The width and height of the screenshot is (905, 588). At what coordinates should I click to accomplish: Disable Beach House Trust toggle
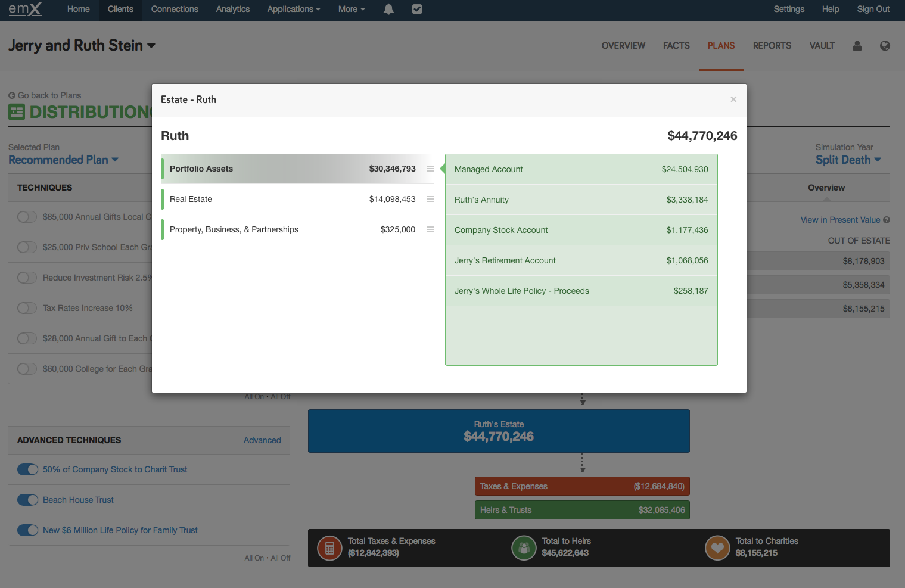[x=27, y=500]
